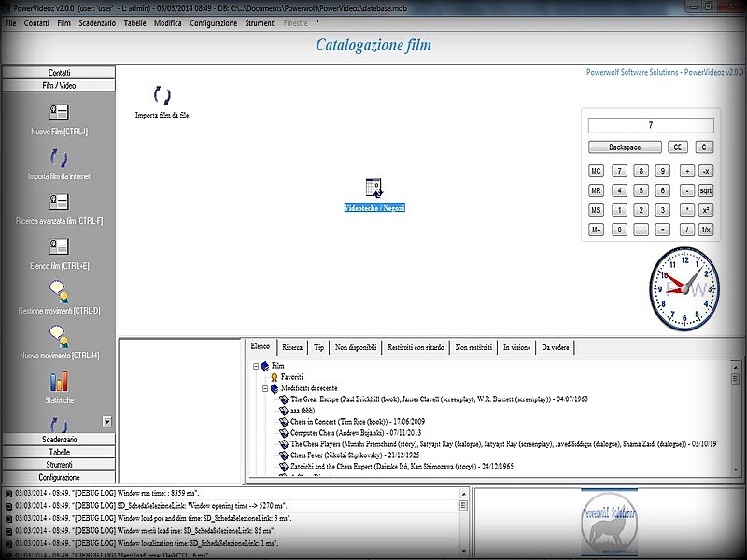The height and width of the screenshot is (560, 747).
Task: Launch Importa film da internet
Action: coord(59,158)
